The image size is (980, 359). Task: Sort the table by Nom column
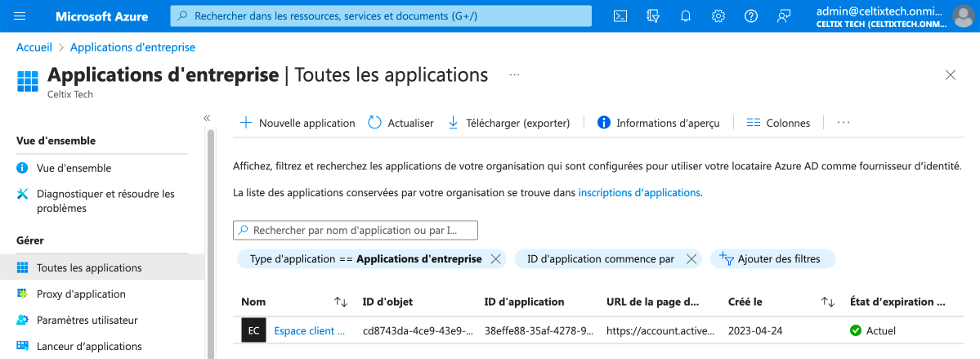pyautogui.click(x=341, y=302)
